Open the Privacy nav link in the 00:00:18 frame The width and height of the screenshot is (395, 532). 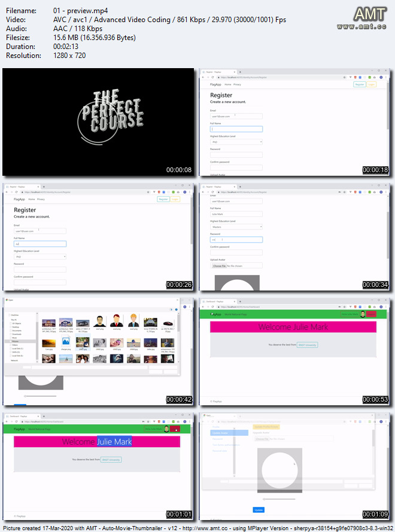coord(237,85)
